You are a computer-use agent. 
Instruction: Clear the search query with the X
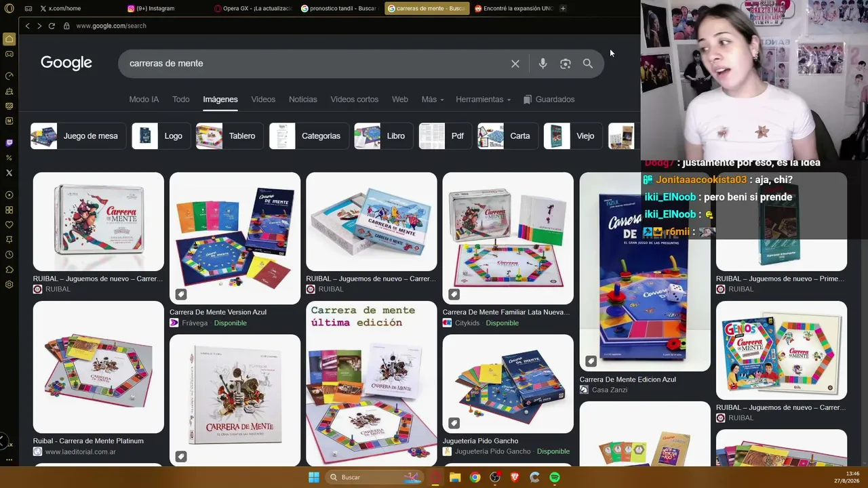pyautogui.click(x=515, y=64)
